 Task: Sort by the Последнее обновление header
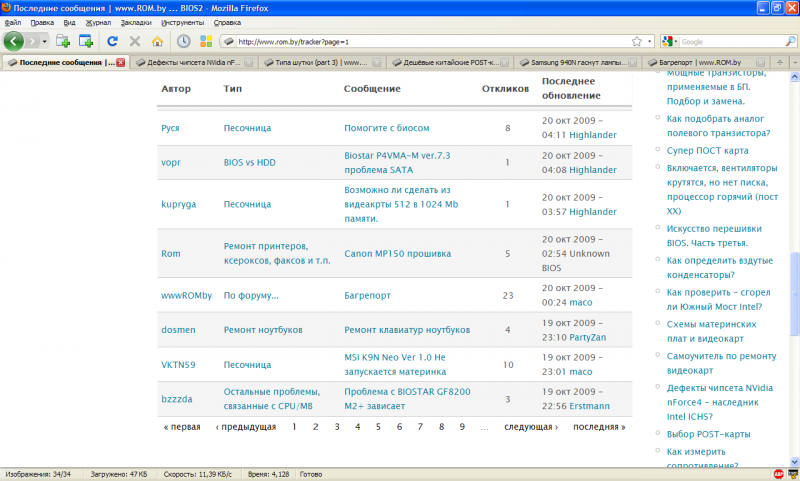click(571, 88)
